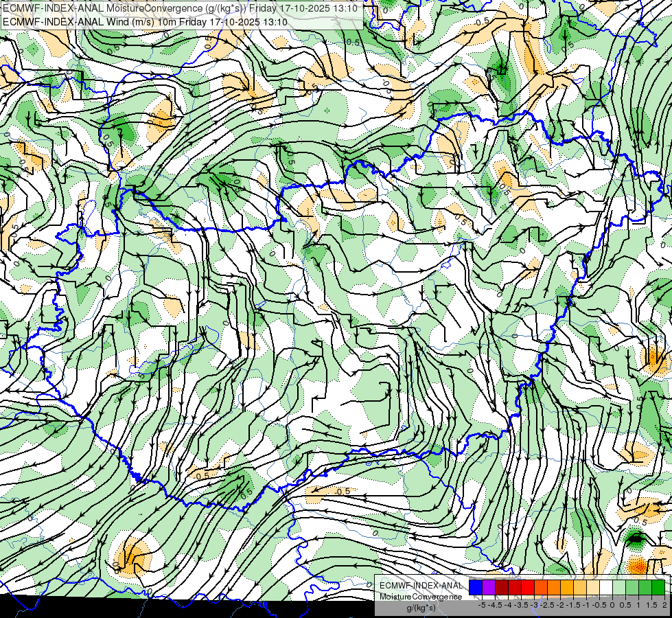Select the swatch between 0 and 0.5
The width and height of the screenshot is (672, 618).
pos(619,588)
